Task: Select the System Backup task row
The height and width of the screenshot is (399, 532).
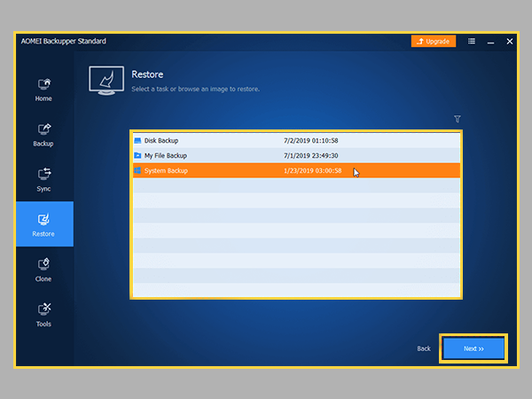Action: pos(296,170)
